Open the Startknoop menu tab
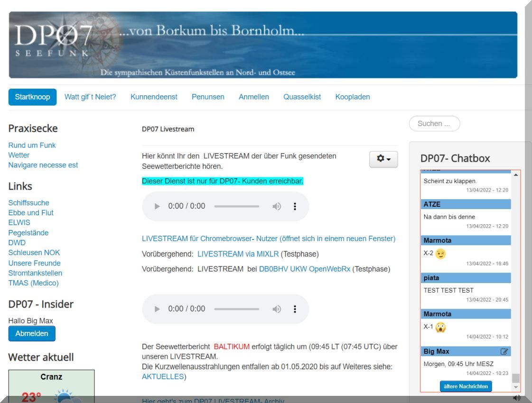Image resolution: width=532 pixels, height=403 pixels. [x=32, y=97]
